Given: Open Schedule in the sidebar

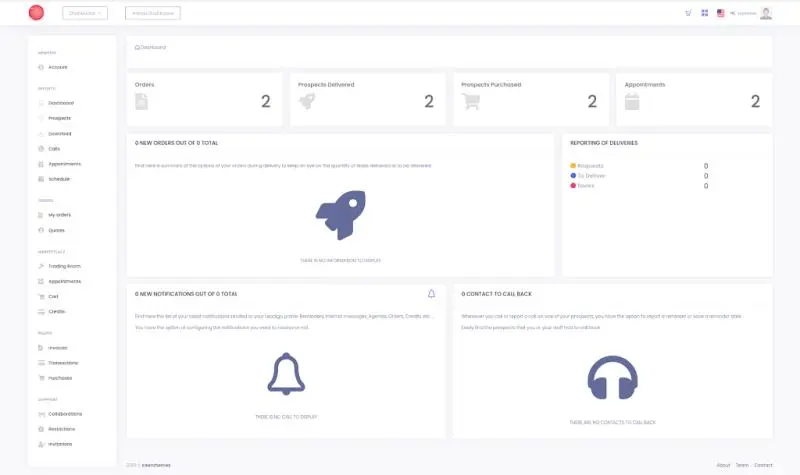Looking at the screenshot, I should 59,179.
